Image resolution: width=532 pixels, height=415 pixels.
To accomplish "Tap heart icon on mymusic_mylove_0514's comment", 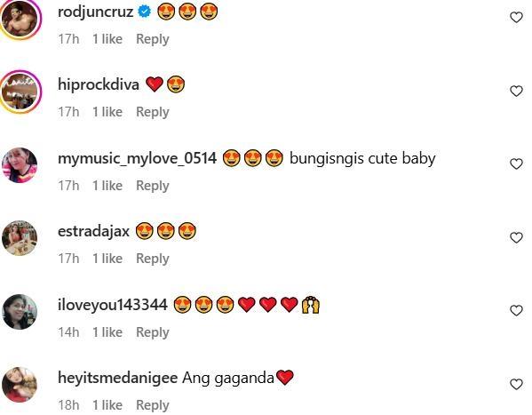I will pyautogui.click(x=516, y=164).
